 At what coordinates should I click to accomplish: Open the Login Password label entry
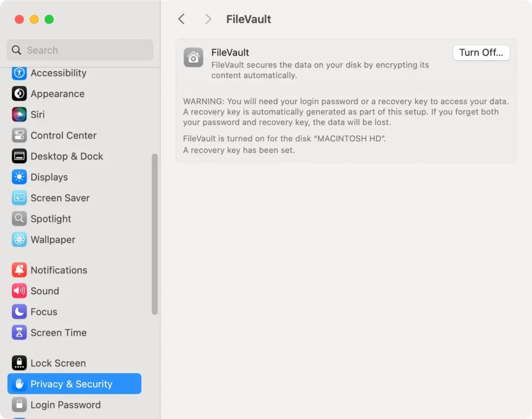tap(66, 405)
